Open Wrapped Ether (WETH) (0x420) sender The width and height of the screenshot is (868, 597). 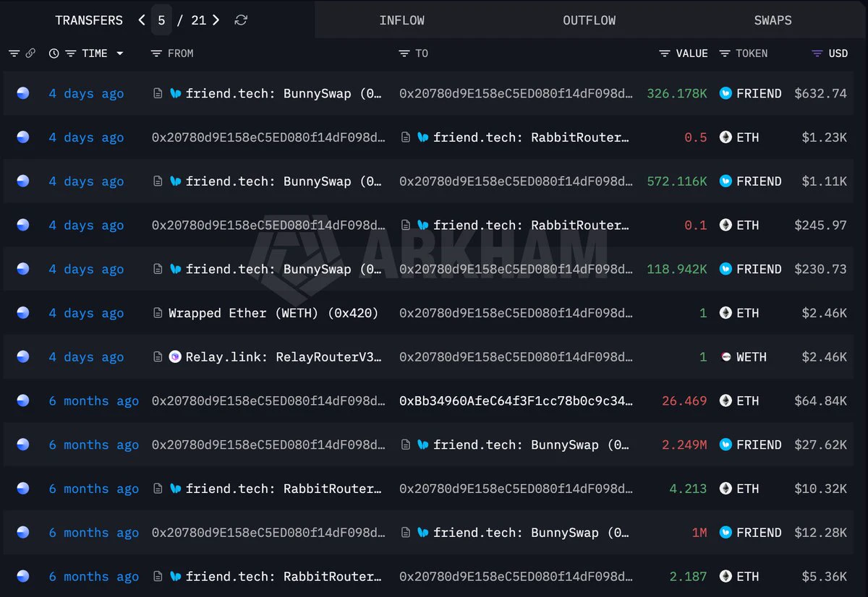click(x=273, y=313)
